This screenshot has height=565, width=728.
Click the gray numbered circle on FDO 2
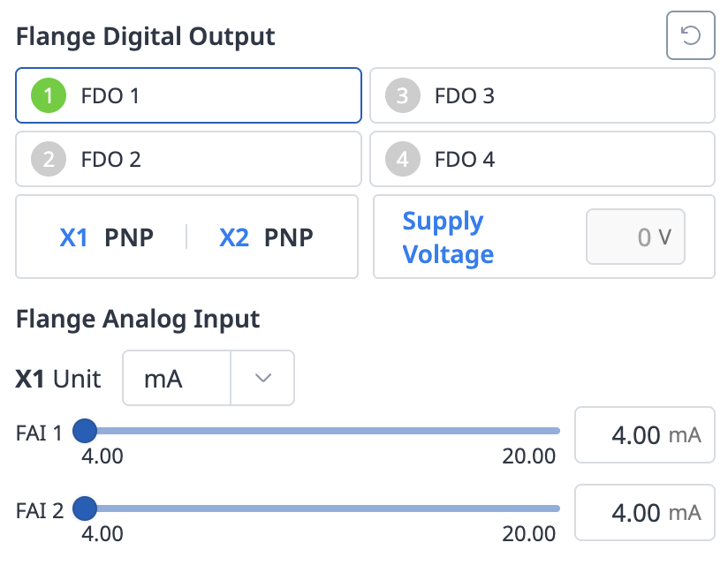pos(48,159)
